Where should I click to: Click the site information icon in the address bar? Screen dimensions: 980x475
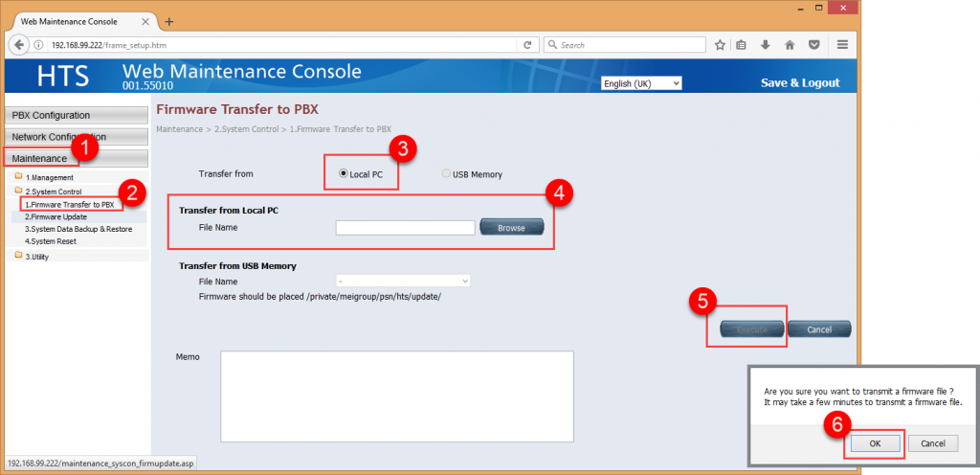point(38,45)
